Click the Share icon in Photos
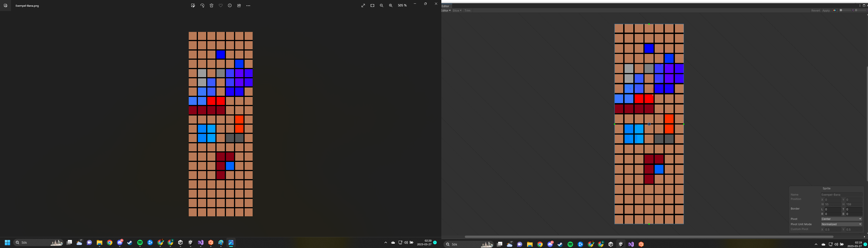The image size is (868, 248). click(x=239, y=6)
